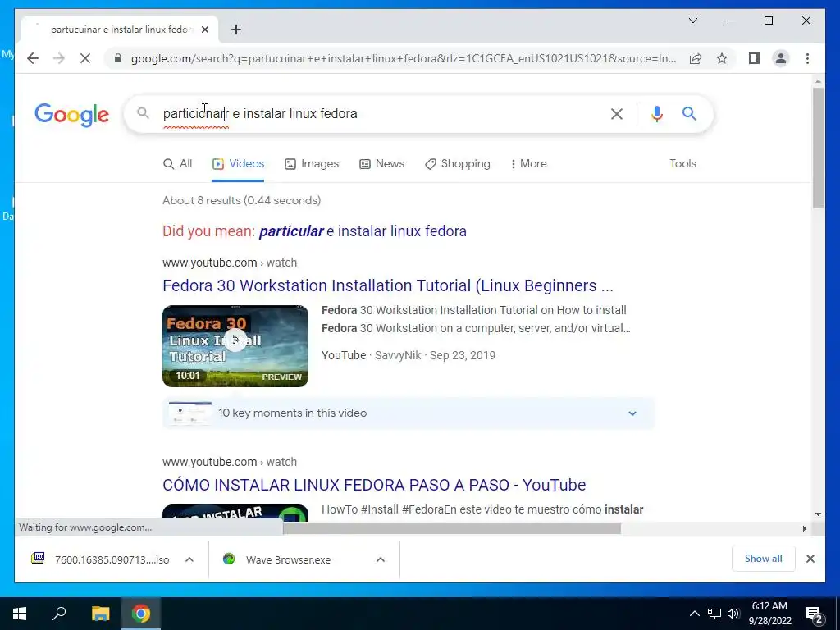Go to Google homepage via logo
The image size is (840, 630).
(x=72, y=115)
